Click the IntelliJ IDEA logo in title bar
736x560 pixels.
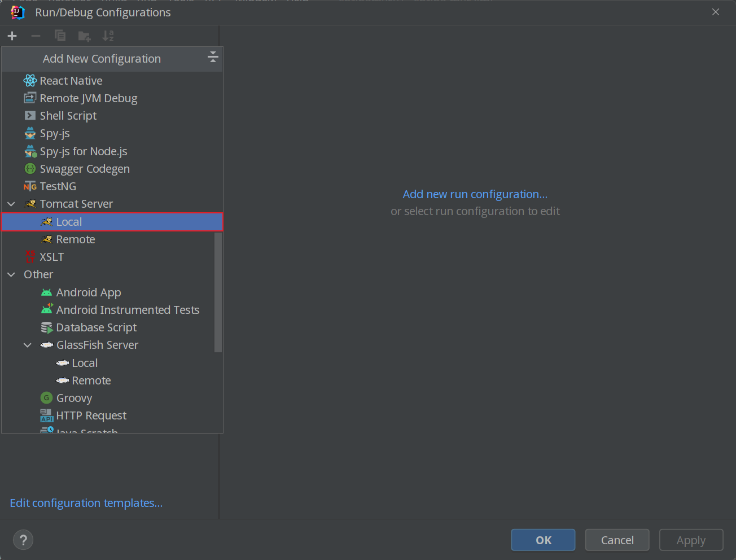(17, 12)
